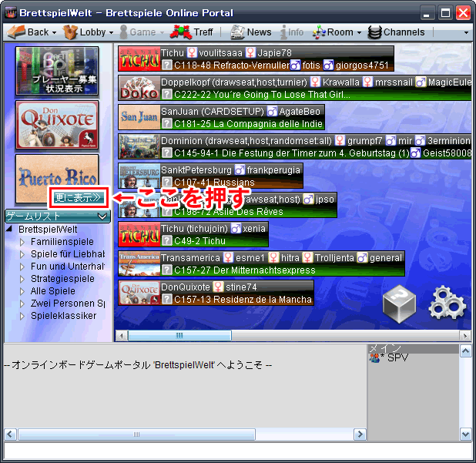Viewport: 476px width, 463px height.
Task: Click the help icon beside C157-13 Residenz de la Mancha
Action: [x=166, y=300]
